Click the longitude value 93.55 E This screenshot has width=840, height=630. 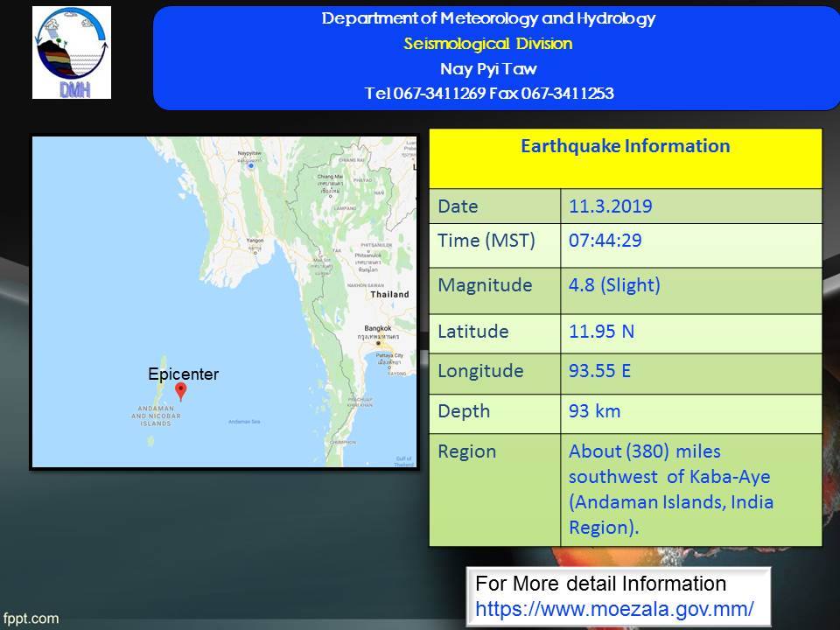pos(599,370)
